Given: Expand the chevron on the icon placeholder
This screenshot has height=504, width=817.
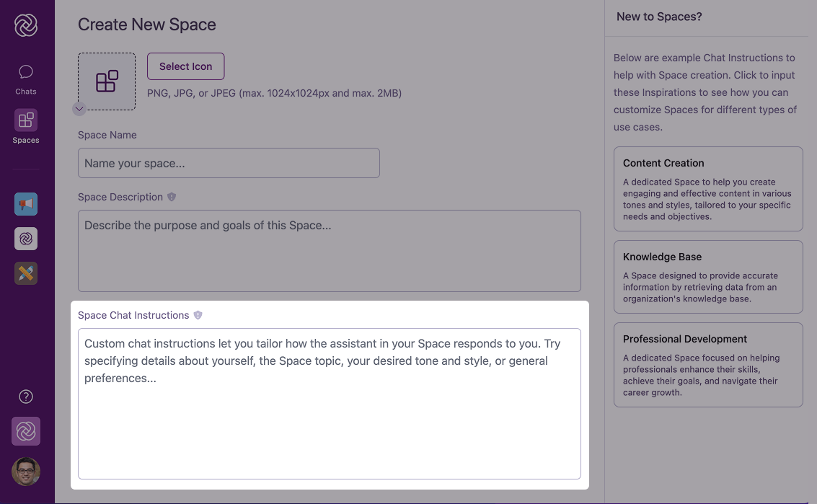Looking at the screenshot, I should 79,110.
